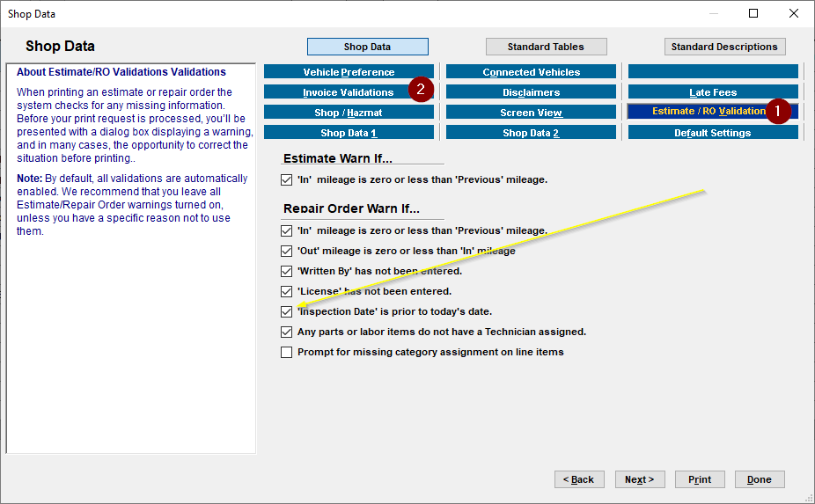Select the Estimate / RO Validation section
Image resolution: width=815 pixels, height=504 pixels.
pos(713,111)
